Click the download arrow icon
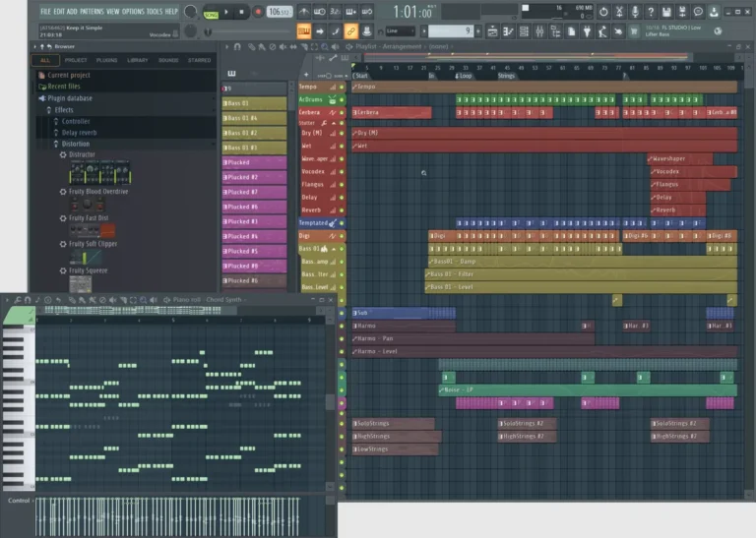Screen dimensions: 756x538 tap(714, 12)
